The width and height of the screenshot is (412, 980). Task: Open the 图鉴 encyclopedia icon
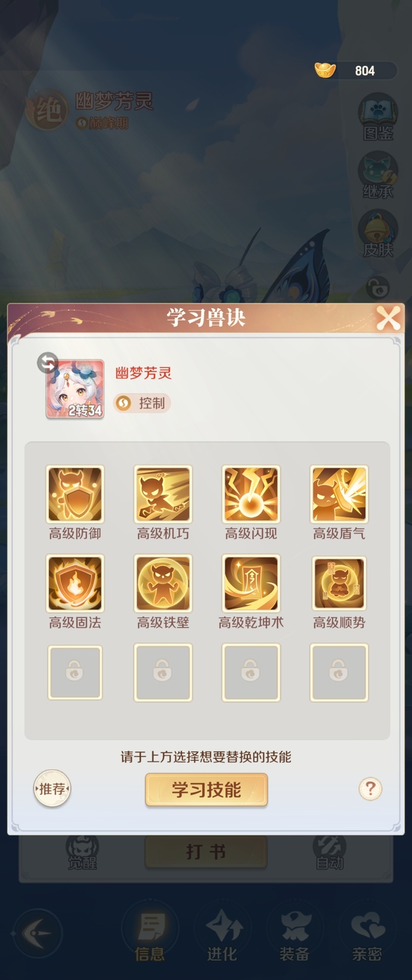(378, 117)
